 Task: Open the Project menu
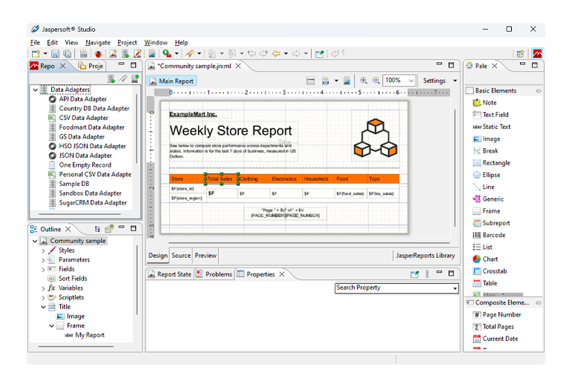(127, 43)
